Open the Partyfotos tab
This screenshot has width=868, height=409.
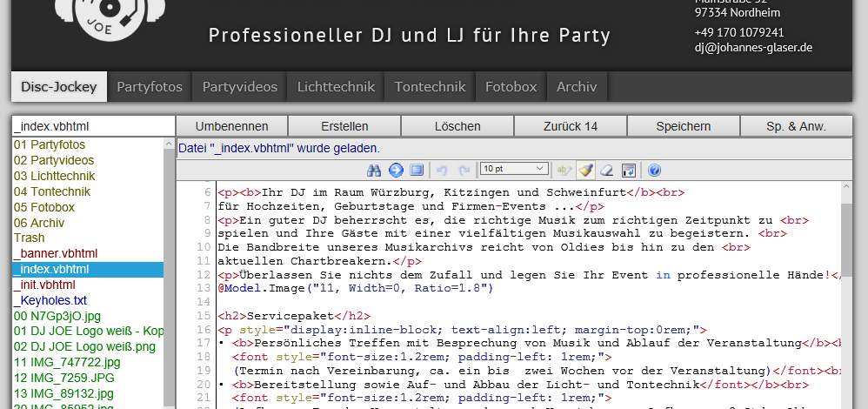(150, 86)
